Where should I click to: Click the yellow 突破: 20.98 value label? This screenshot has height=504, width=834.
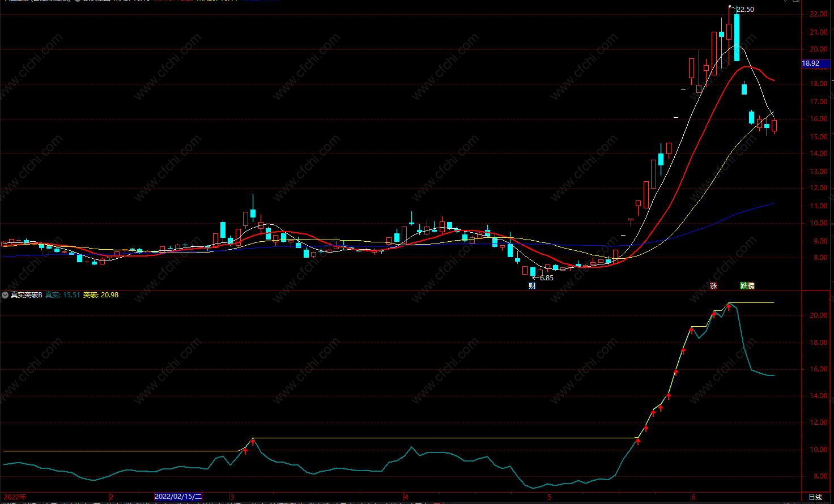pos(101,295)
